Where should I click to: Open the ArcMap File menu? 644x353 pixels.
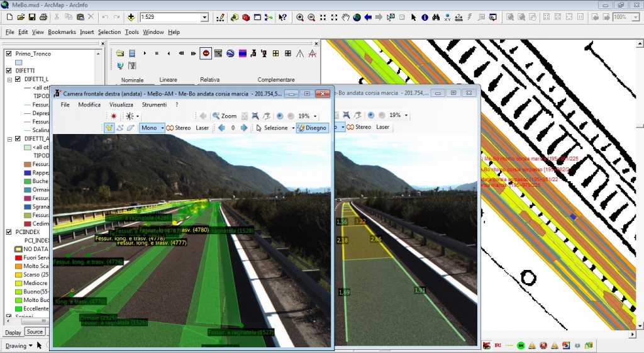tap(10, 32)
